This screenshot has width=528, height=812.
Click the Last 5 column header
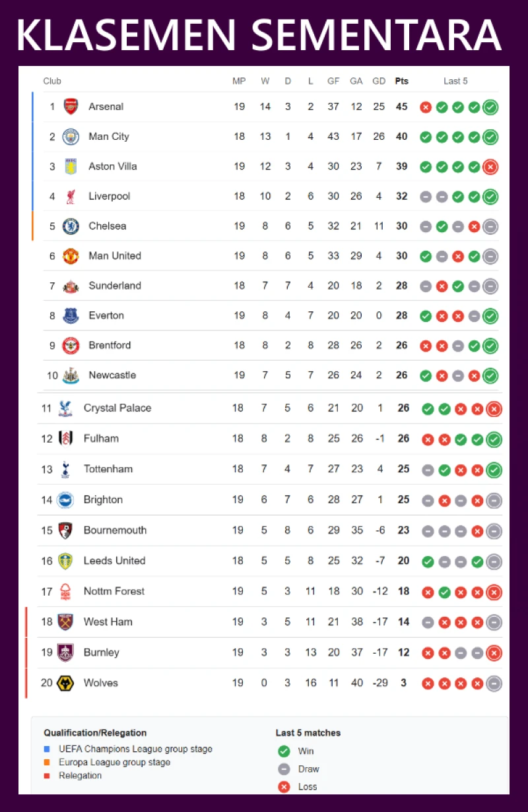coord(455,81)
